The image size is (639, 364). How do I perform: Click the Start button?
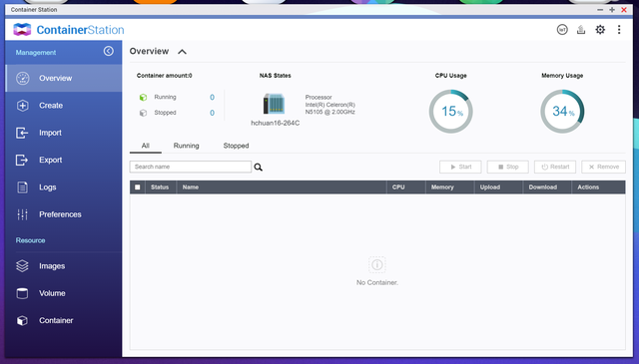click(x=460, y=167)
